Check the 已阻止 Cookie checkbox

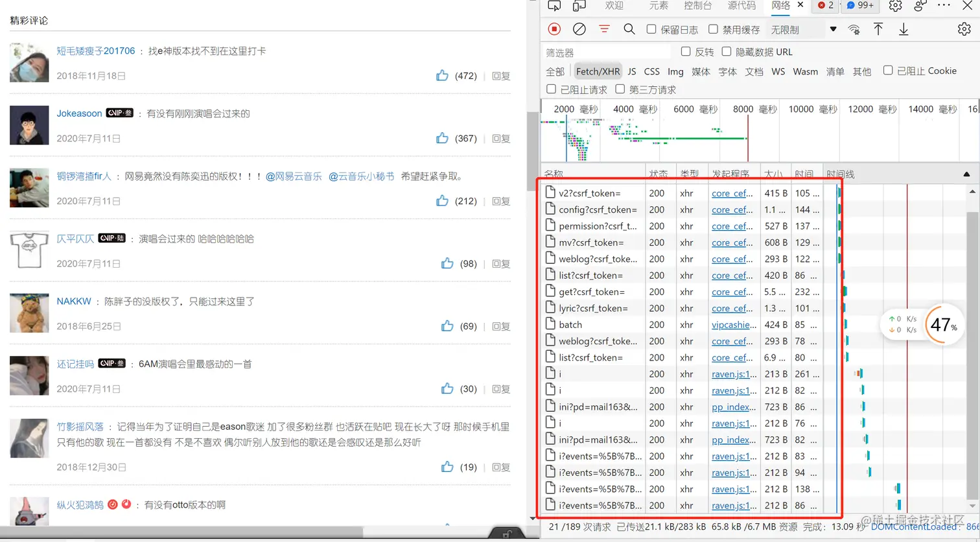coord(888,70)
